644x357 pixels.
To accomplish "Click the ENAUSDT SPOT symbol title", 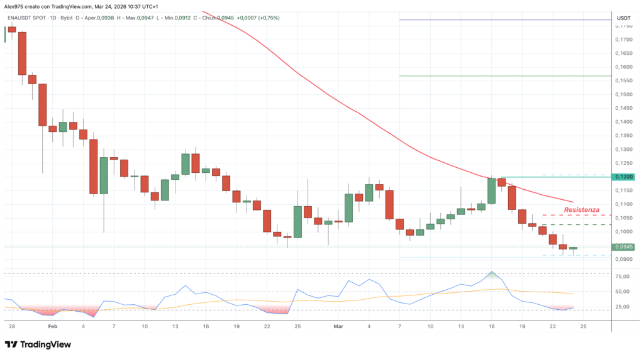I will pos(26,18).
